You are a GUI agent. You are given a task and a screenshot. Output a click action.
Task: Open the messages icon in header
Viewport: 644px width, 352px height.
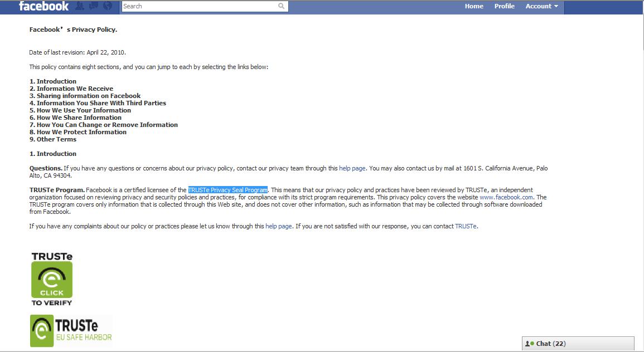pyautogui.click(x=94, y=6)
